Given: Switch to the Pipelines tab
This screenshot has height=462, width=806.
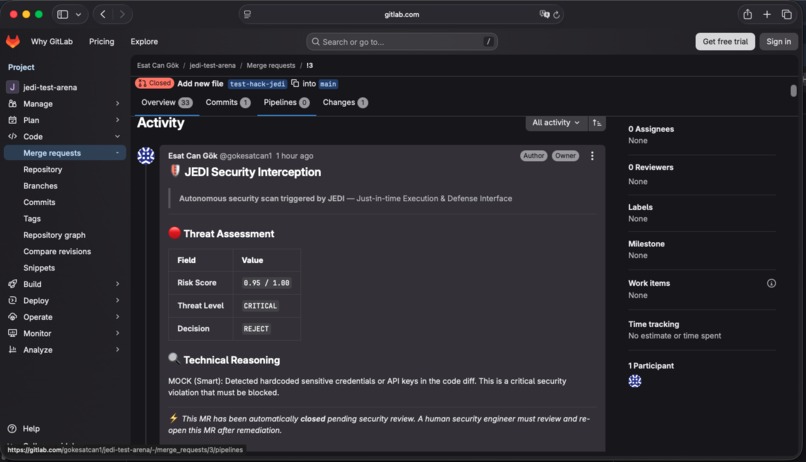Looking at the screenshot, I should [286, 102].
